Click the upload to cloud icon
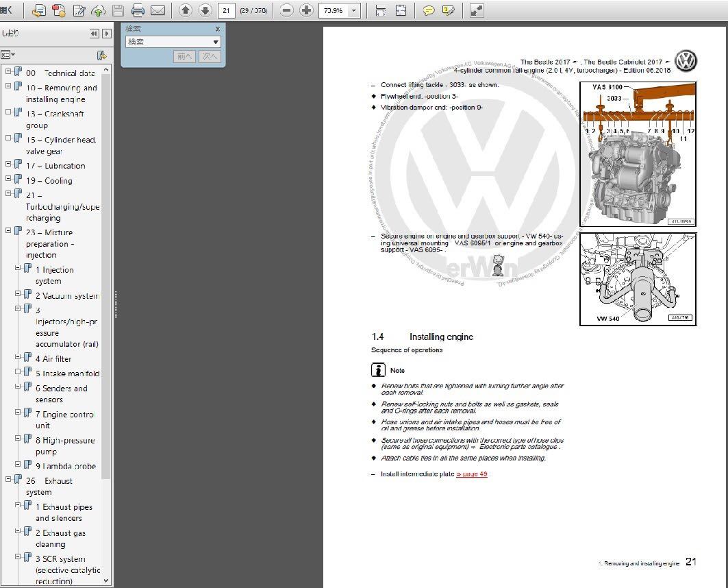This screenshot has width=728, height=588. [98, 10]
